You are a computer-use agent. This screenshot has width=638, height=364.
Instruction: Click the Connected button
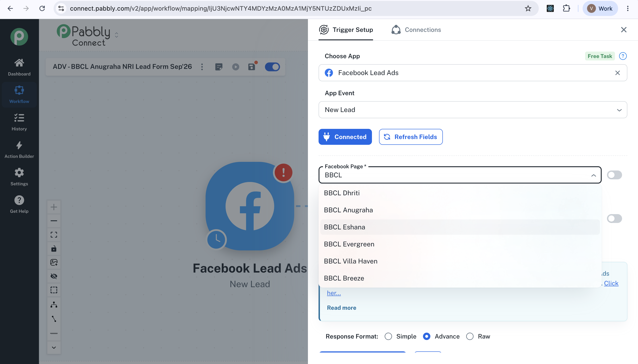click(345, 137)
